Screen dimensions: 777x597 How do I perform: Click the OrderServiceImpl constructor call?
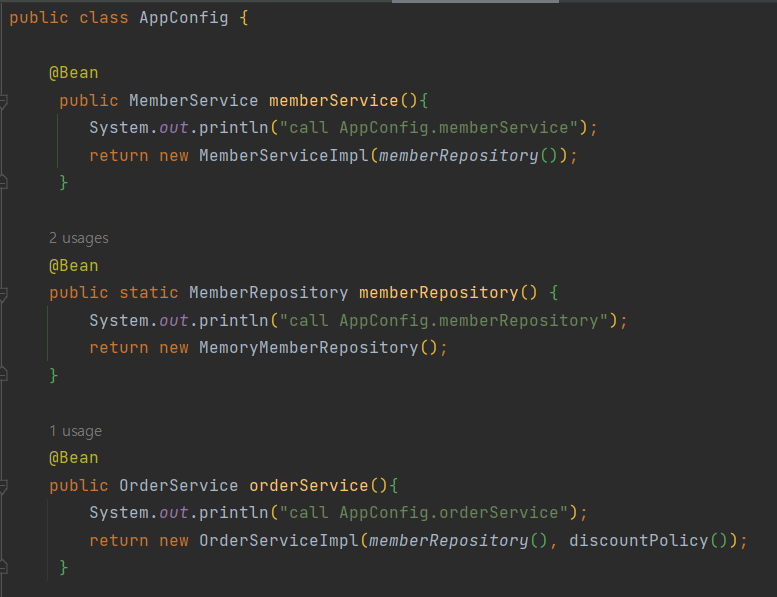click(x=278, y=541)
